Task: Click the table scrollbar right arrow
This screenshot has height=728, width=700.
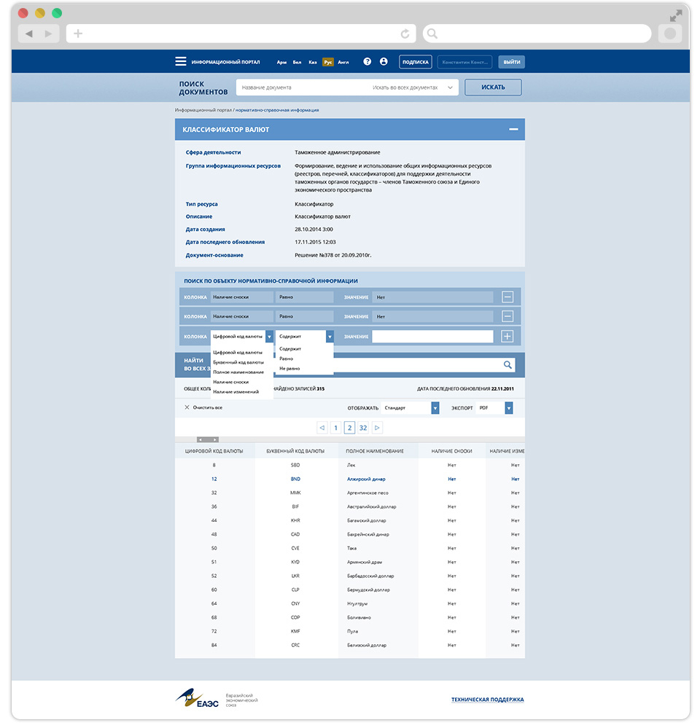Action: point(216,439)
